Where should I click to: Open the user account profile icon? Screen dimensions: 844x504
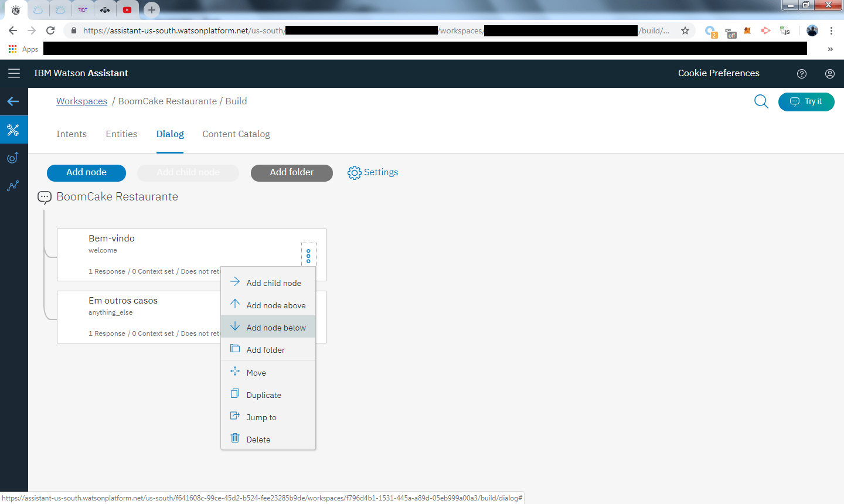pyautogui.click(x=830, y=73)
